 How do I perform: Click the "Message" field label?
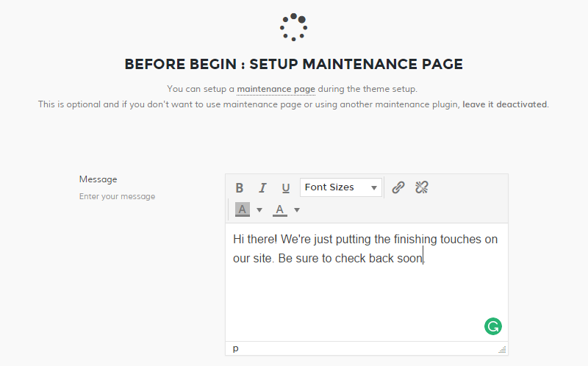click(x=98, y=179)
